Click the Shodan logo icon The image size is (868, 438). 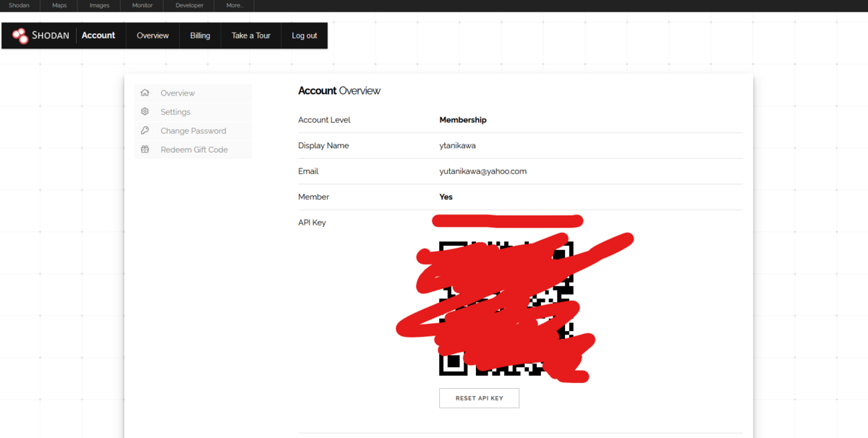tap(20, 35)
